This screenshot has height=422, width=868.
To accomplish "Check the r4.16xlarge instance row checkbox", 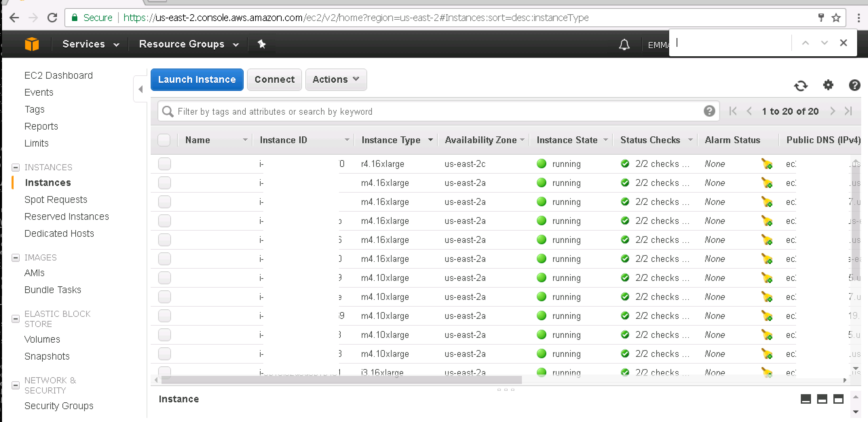I will [x=165, y=164].
